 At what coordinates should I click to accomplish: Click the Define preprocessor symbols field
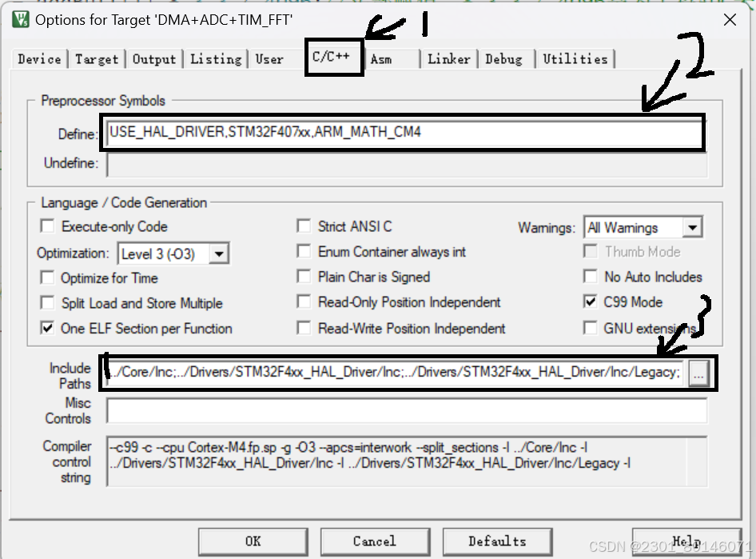[x=405, y=133]
